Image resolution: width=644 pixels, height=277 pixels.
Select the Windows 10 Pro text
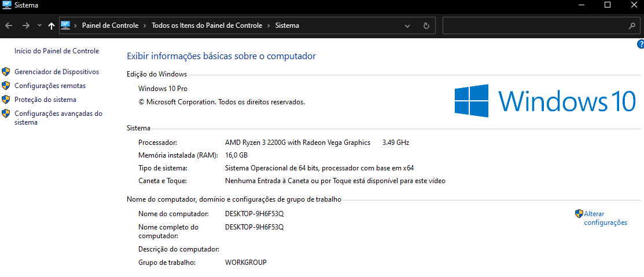[x=163, y=89]
